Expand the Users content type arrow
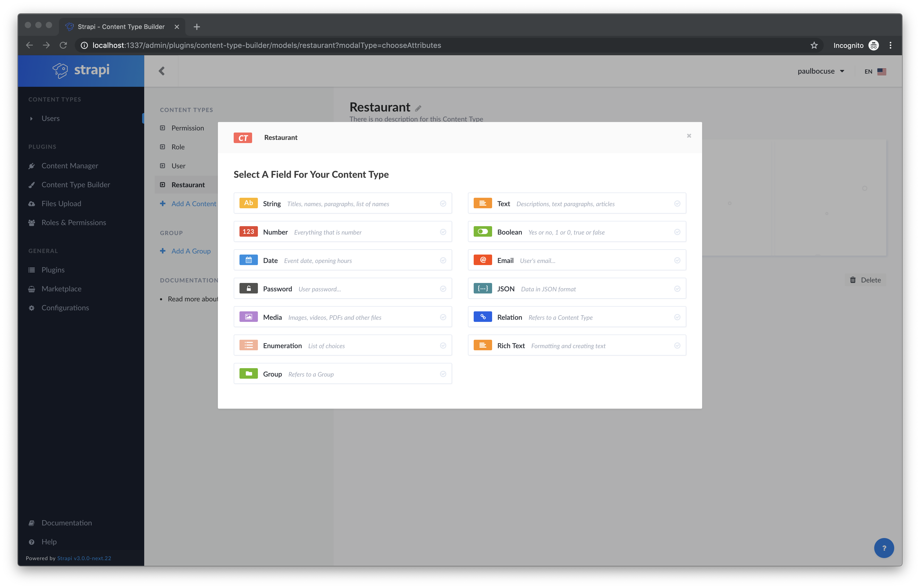The width and height of the screenshot is (920, 588). pos(31,119)
